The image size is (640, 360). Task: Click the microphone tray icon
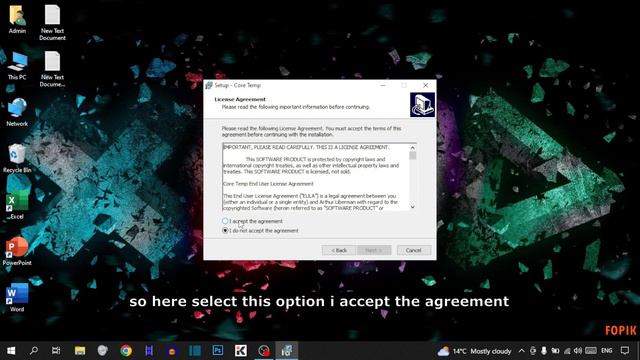click(x=544, y=351)
